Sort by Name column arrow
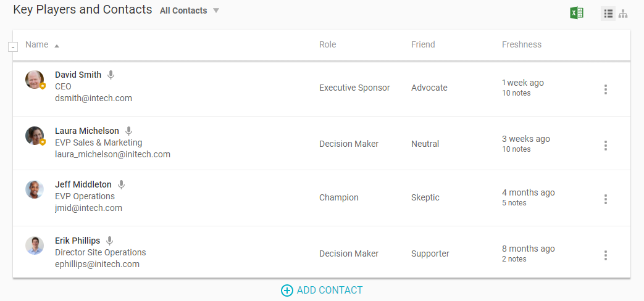The height and width of the screenshot is (301, 644). point(57,46)
